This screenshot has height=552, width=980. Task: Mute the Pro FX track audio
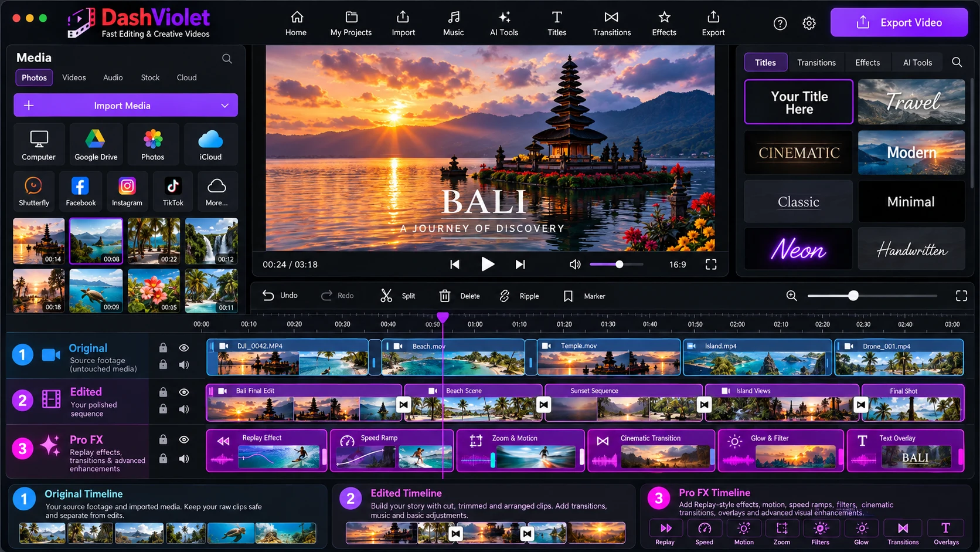click(183, 459)
